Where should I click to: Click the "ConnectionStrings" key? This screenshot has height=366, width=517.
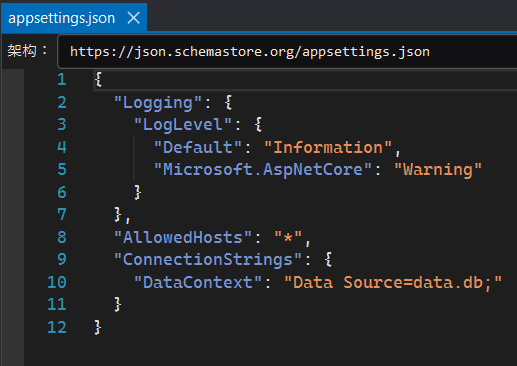pyautogui.click(x=207, y=259)
